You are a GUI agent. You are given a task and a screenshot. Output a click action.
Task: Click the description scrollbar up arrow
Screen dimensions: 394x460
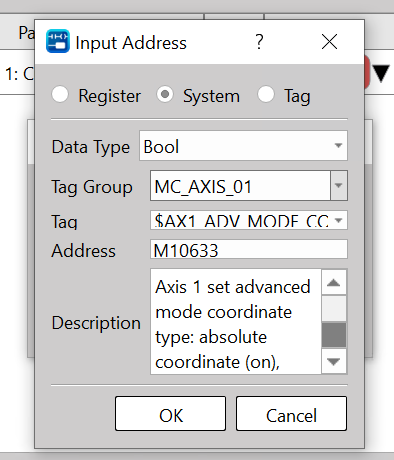click(334, 283)
